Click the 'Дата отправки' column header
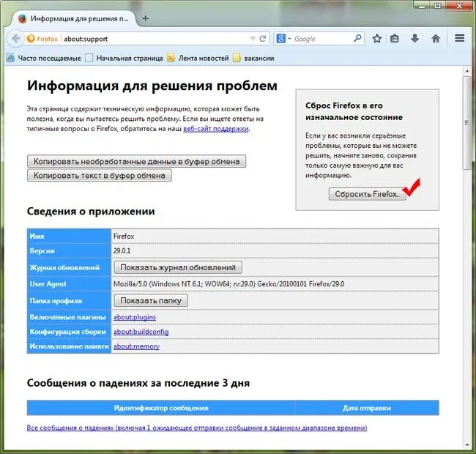This screenshot has height=454, width=476. (367, 408)
